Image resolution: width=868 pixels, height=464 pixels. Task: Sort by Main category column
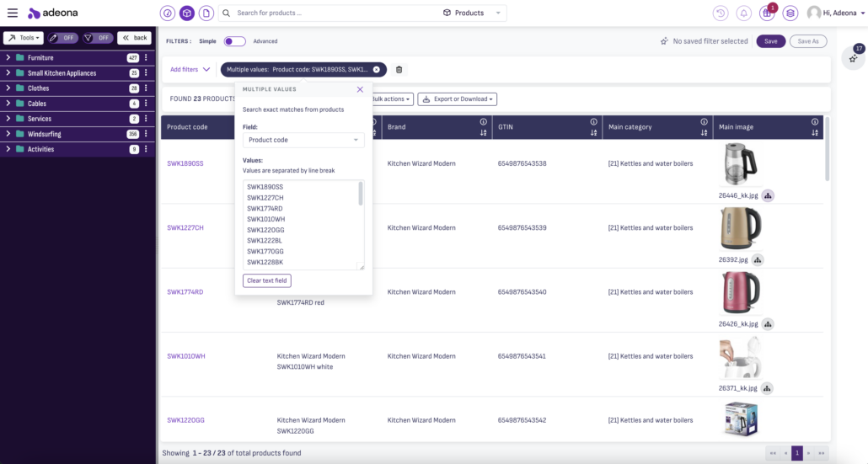(704, 133)
